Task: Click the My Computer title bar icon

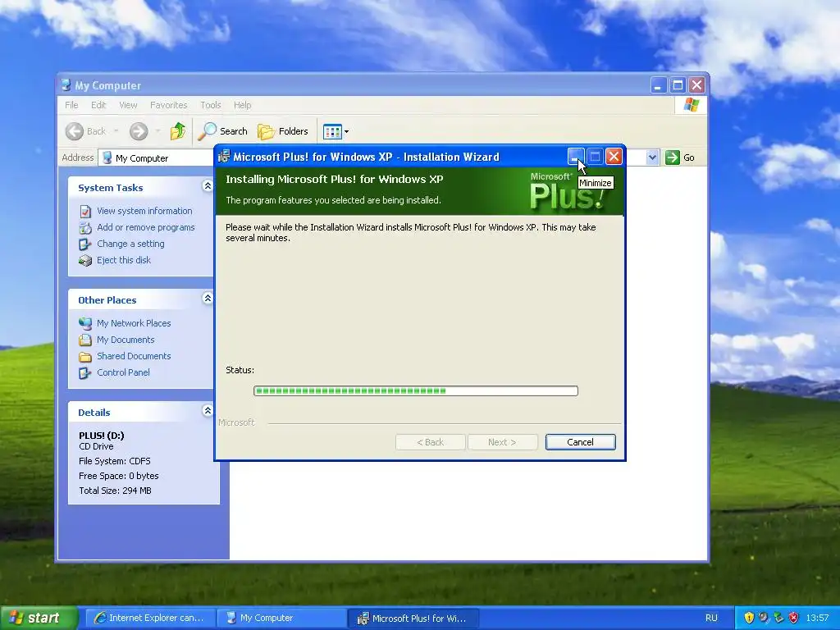Action: coord(66,85)
